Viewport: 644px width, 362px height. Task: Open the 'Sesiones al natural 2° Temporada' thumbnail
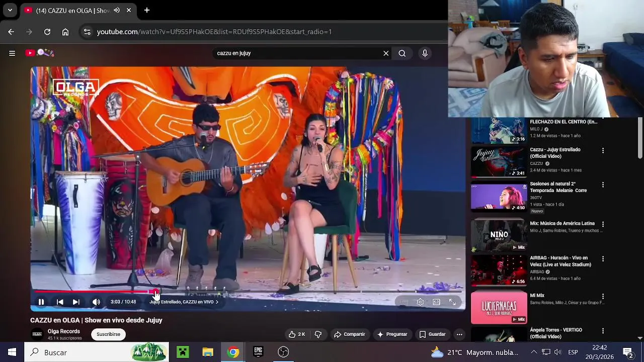(499, 198)
